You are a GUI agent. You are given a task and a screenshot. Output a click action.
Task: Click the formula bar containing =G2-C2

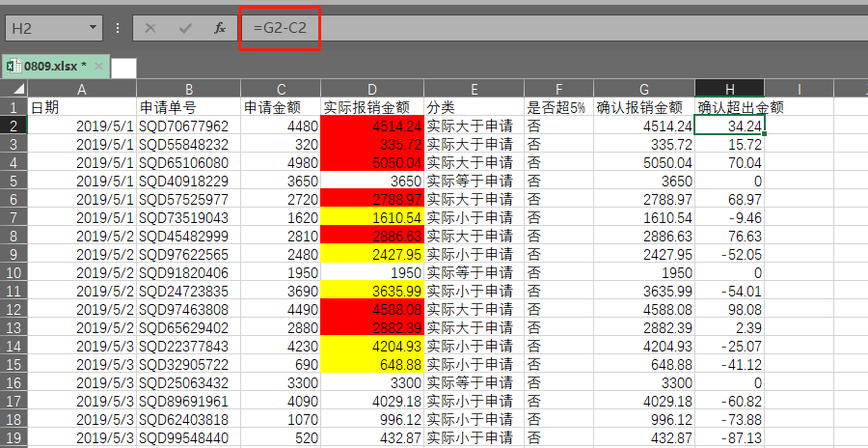[x=554, y=28]
